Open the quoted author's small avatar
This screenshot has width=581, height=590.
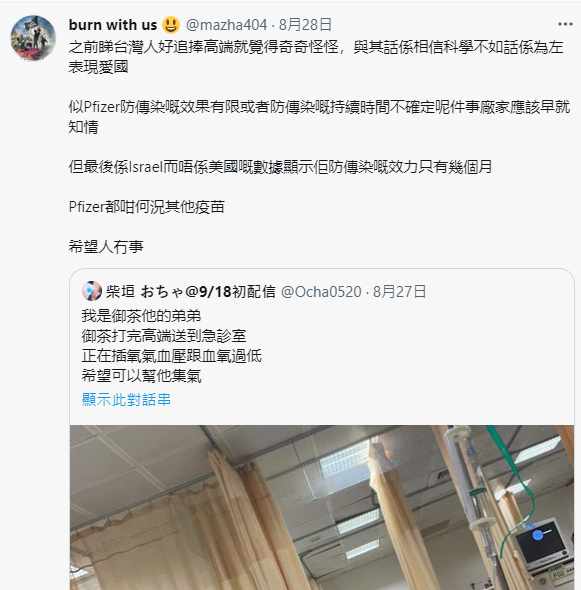(x=92, y=291)
